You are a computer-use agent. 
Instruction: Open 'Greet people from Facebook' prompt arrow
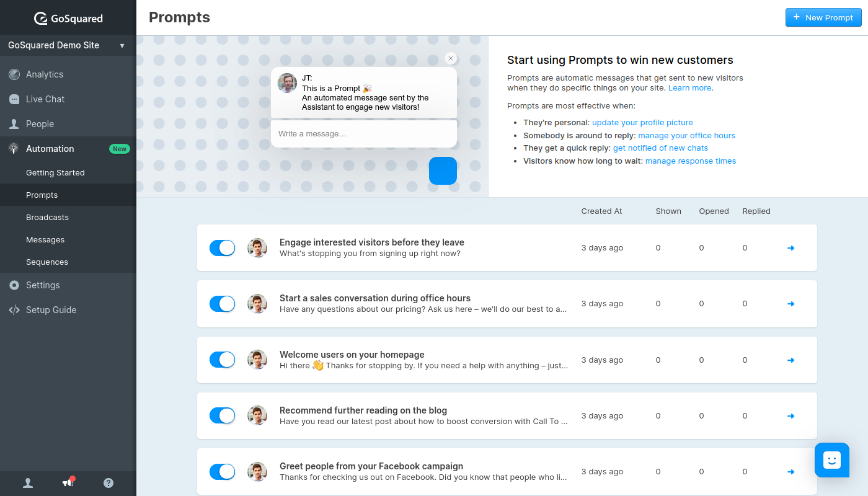pos(790,472)
